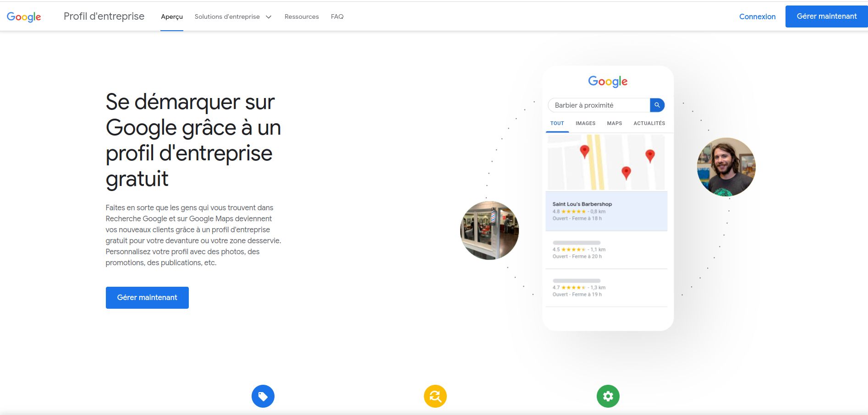Click the Google logo in header
Viewport: 868px width, 415px height.
[x=24, y=17]
